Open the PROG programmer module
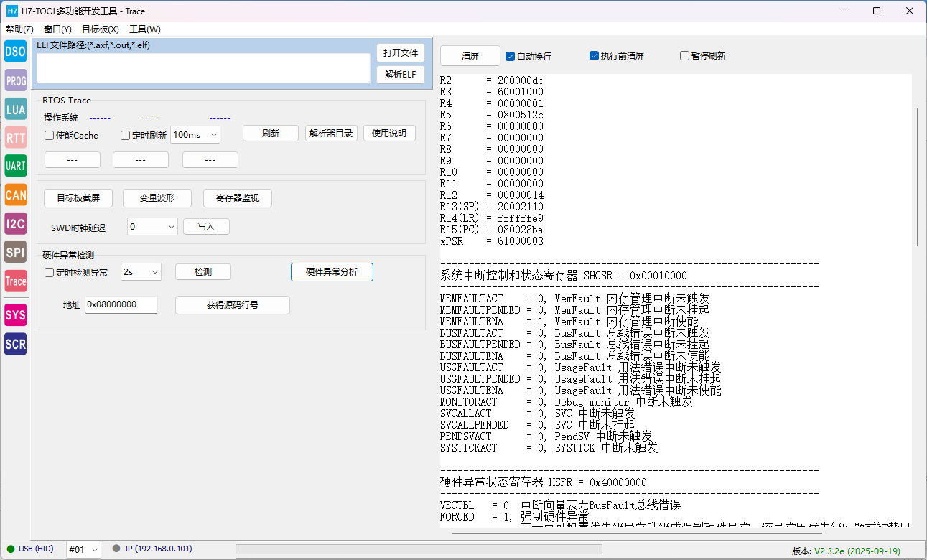 pos(16,80)
